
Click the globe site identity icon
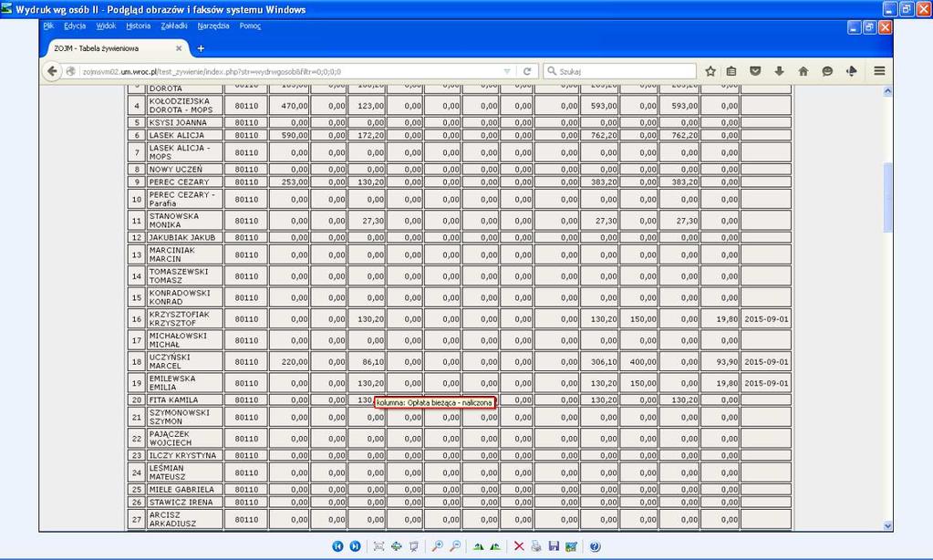pos(71,71)
